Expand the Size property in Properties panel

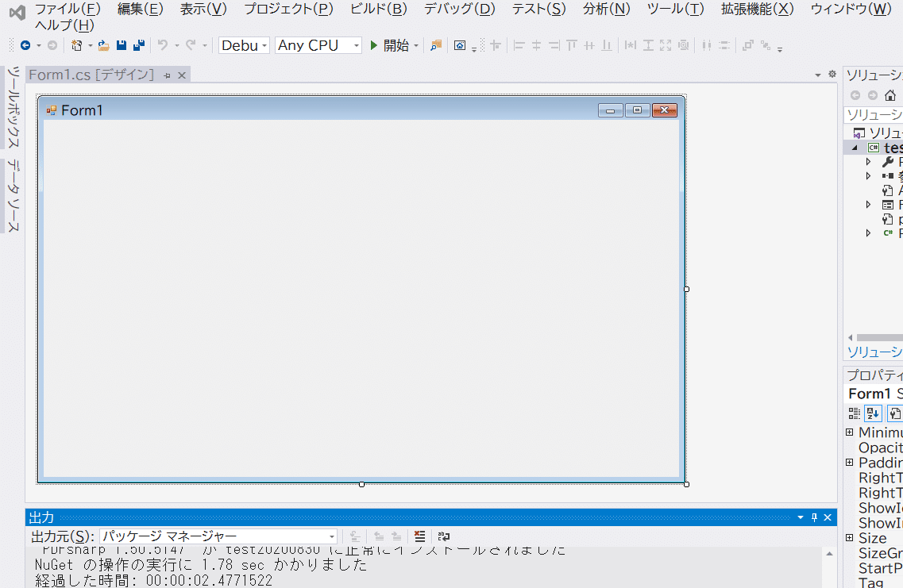coord(850,538)
